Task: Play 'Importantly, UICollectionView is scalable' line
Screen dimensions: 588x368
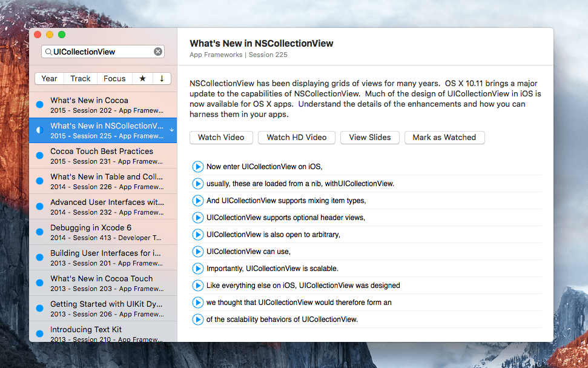Action: (x=197, y=269)
